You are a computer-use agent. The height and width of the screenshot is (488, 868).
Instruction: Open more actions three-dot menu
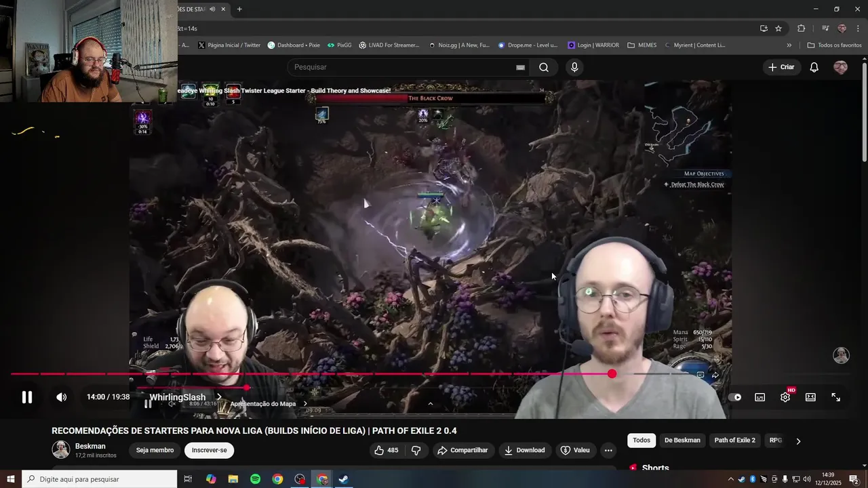(608, 450)
